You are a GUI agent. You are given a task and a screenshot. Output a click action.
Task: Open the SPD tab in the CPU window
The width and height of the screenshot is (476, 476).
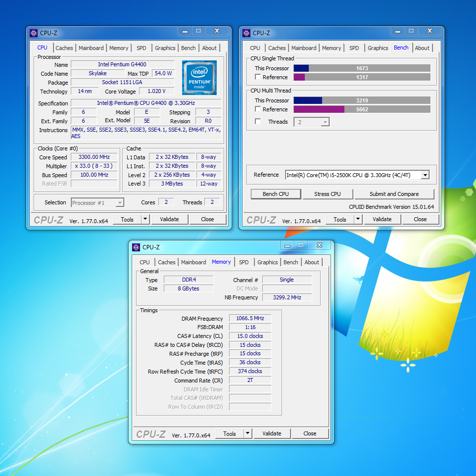pyautogui.click(x=141, y=48)
